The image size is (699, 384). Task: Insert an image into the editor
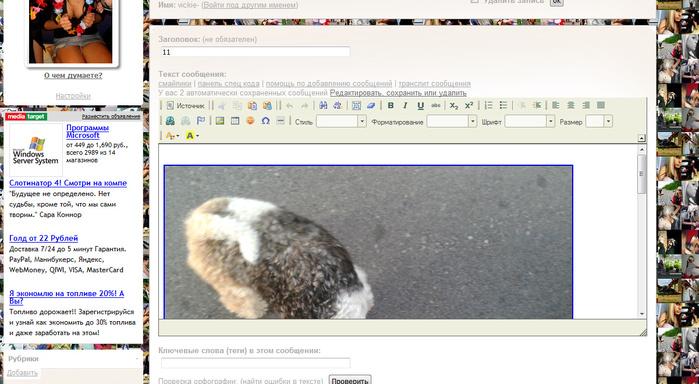coord(220,121)
